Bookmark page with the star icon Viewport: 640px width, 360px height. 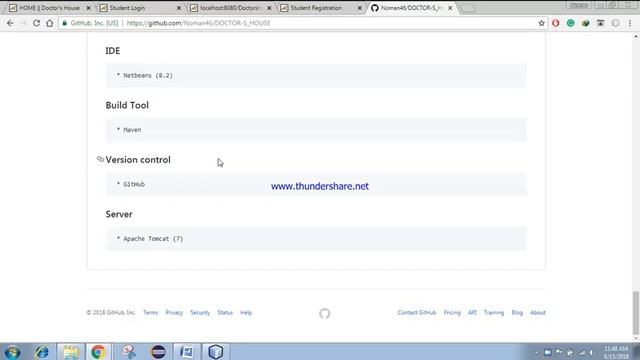click(541, 23)
